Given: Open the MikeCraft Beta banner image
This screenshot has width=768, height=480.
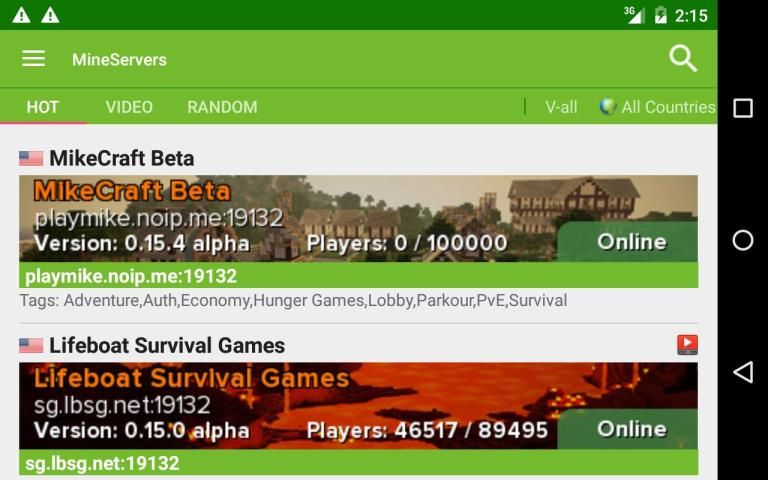Looking at the screenshot, I should pos(359,218).
